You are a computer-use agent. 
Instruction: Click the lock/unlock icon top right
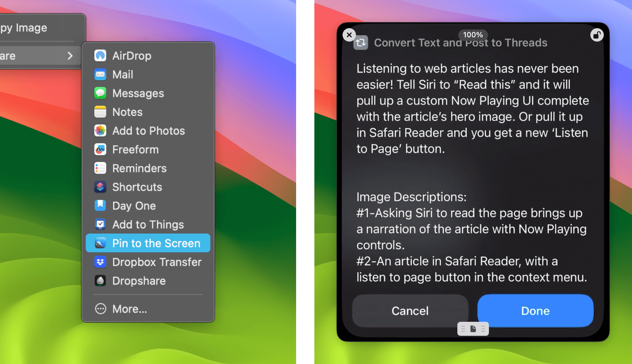click(597, 35)
